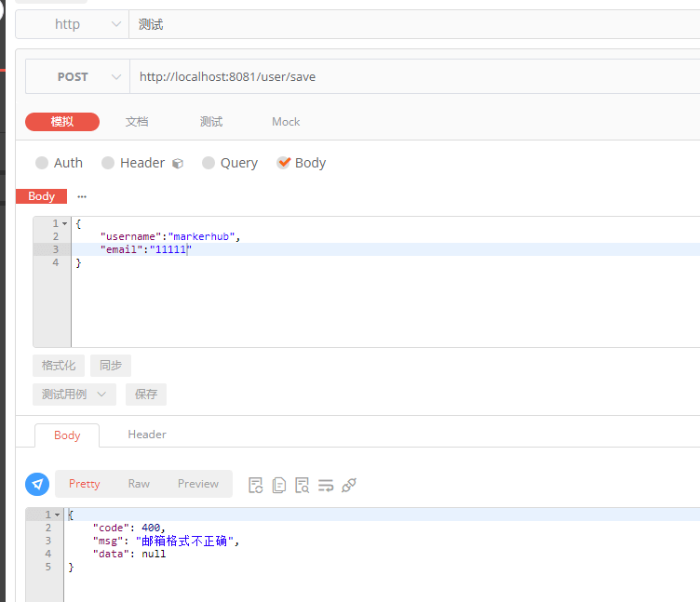Click the copy response document icon
700x602 pixels.
click(278, 485)
